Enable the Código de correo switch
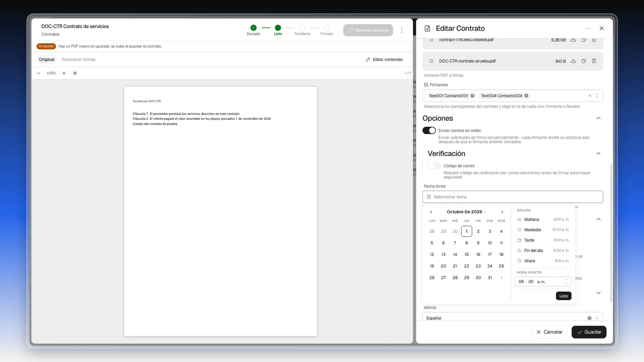644x362 pixels. point(434,166)
